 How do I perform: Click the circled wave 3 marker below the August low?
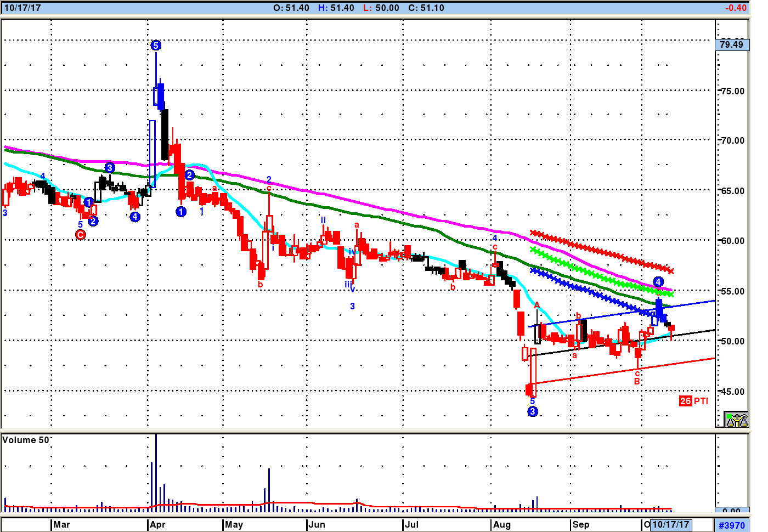tap(533, 411)
